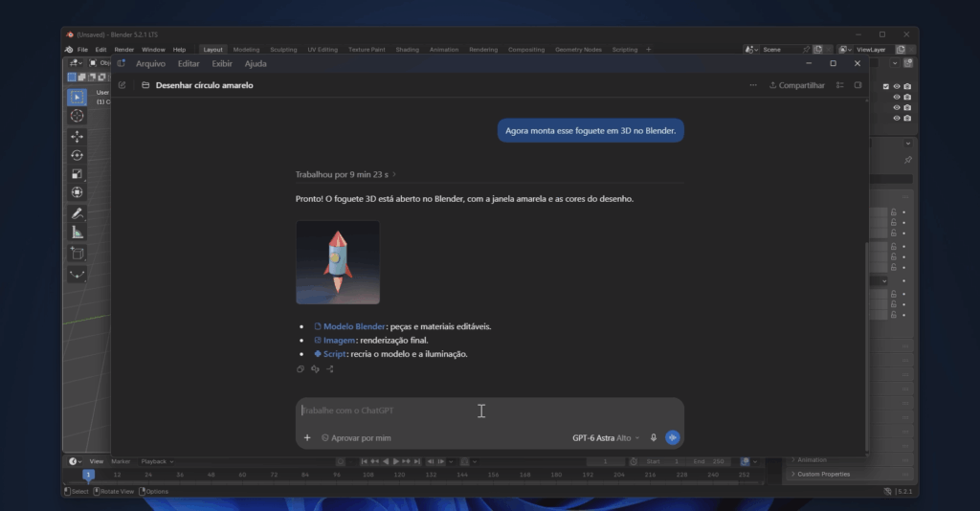
Task: Open the Modelo Blender file link
Action: pyautogui.click(x=349, y=326)
